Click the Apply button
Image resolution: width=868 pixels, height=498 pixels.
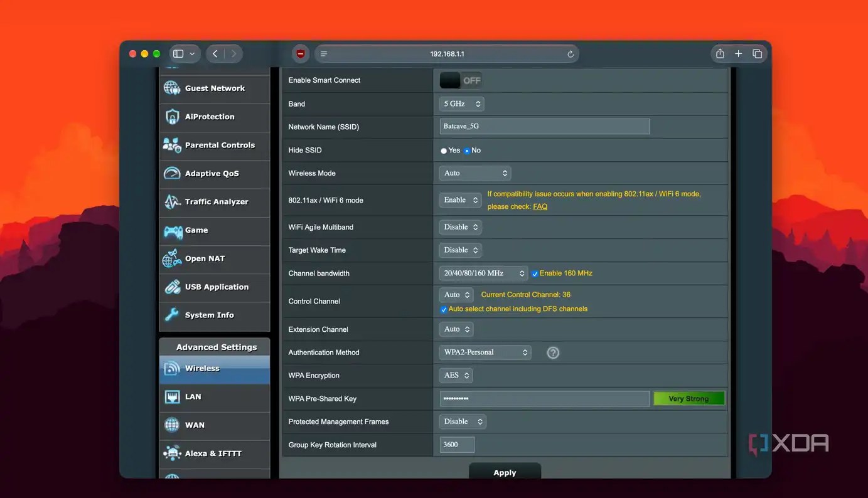[x=505, y=472]
